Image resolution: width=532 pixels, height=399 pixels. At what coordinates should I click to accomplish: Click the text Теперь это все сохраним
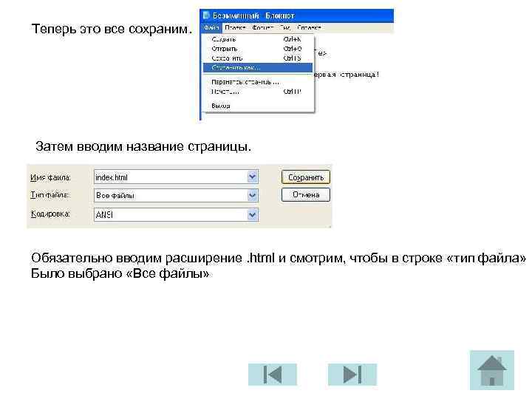click(112, 29)
